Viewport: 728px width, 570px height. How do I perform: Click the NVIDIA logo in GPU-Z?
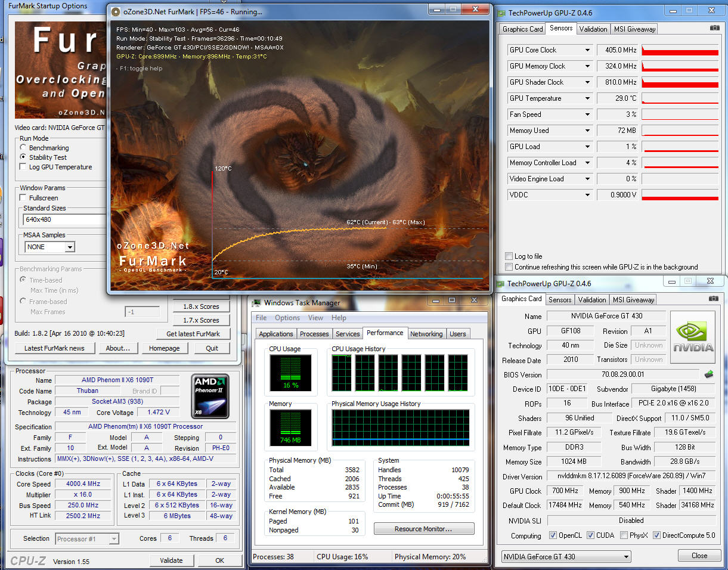pyautogui.click(x=693, y=337)
